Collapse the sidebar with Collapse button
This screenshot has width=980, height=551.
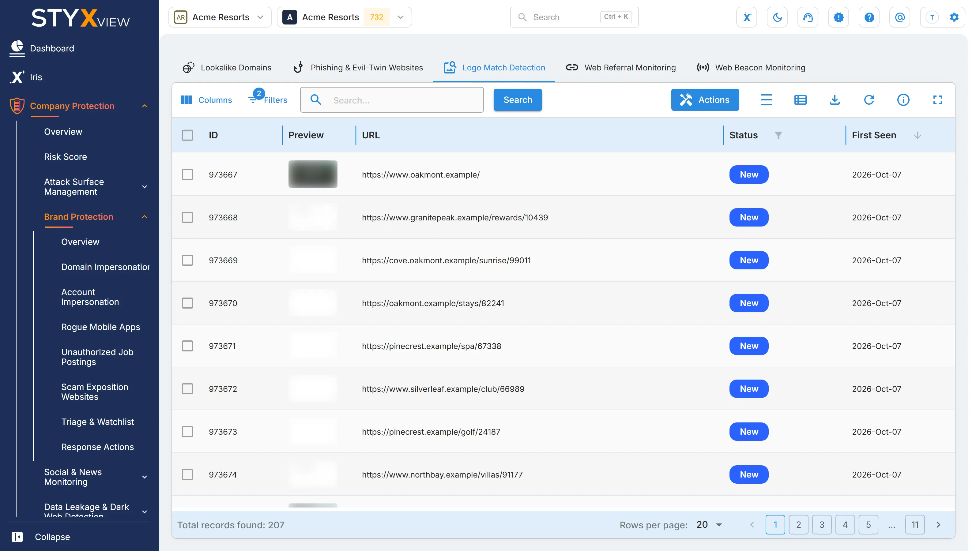pyautogui.click(x=41, y=537)
